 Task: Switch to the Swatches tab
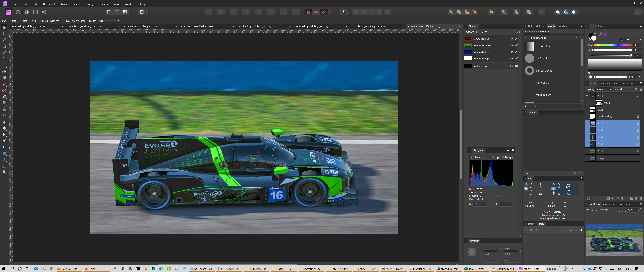tap(562, 26)
